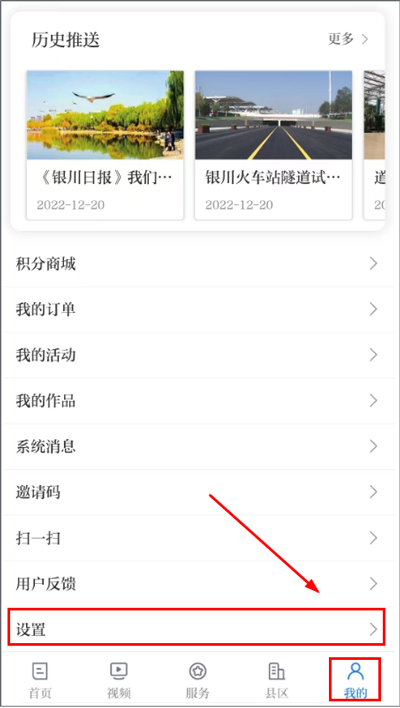Viewport: 400px width, 708px height.
Task: Tap the 首页 home icon
Action: tap(40, 671)
